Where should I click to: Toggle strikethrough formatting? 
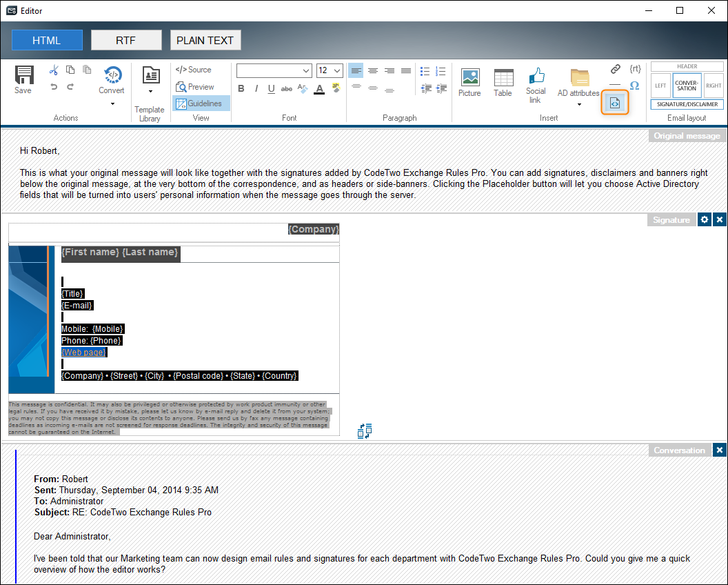tap(286, 88)
